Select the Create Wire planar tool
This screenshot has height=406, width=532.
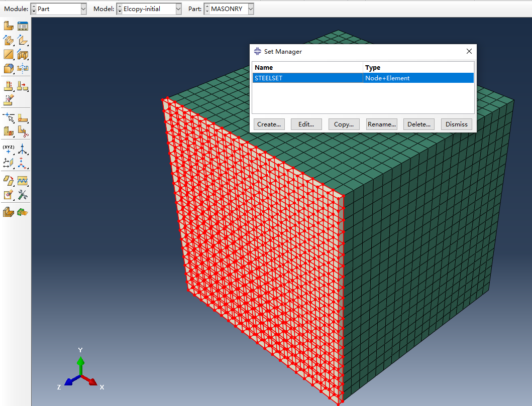pos(8,54)
